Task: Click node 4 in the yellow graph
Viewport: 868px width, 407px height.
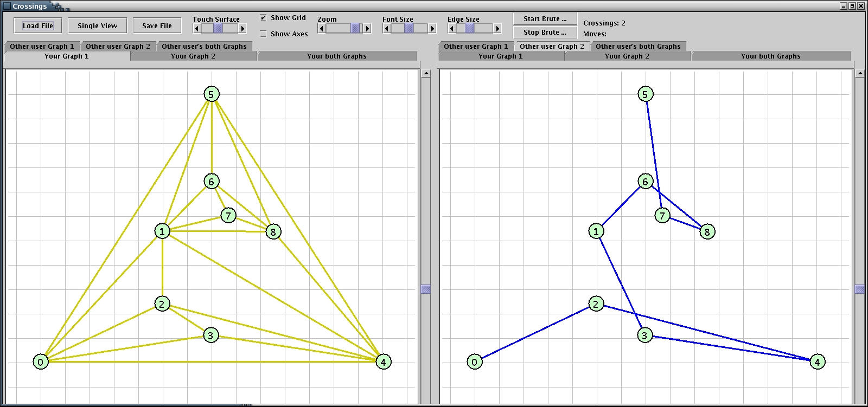Action: click(384, 362)
